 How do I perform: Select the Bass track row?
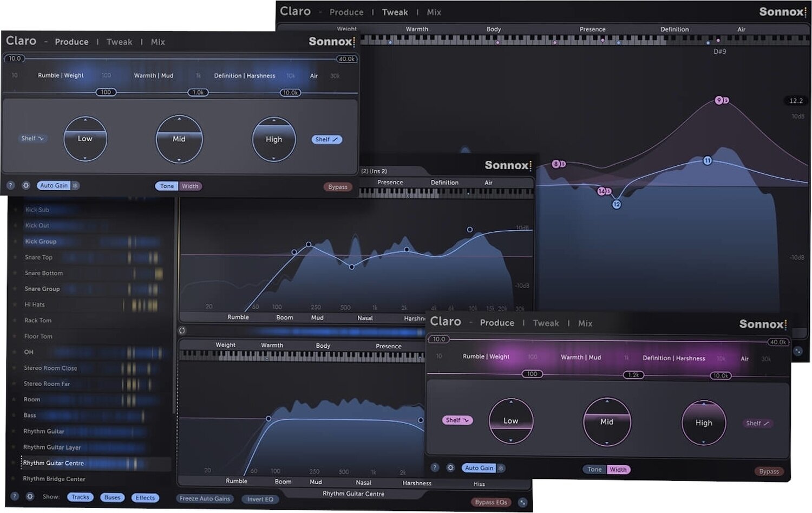click(91, 415)
